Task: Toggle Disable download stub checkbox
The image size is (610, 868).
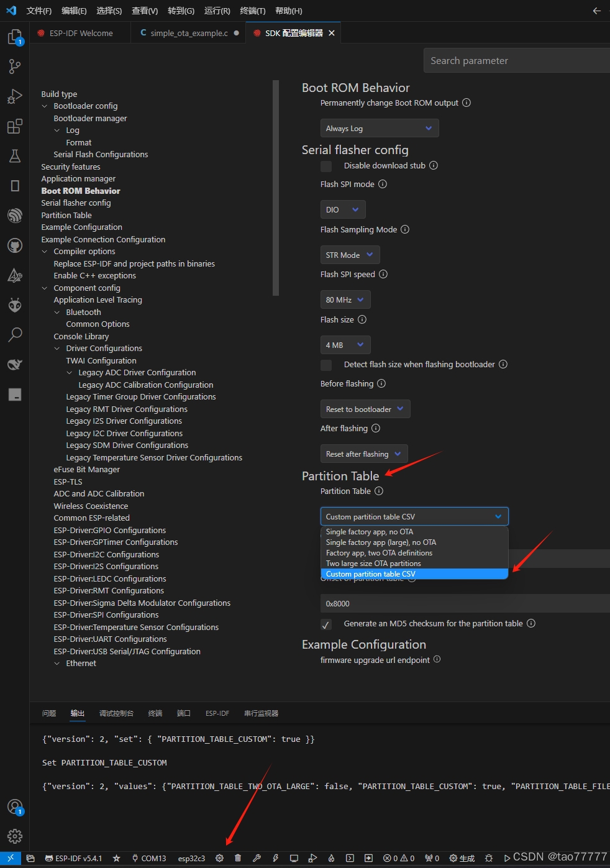Action: [x=326, y=166]
